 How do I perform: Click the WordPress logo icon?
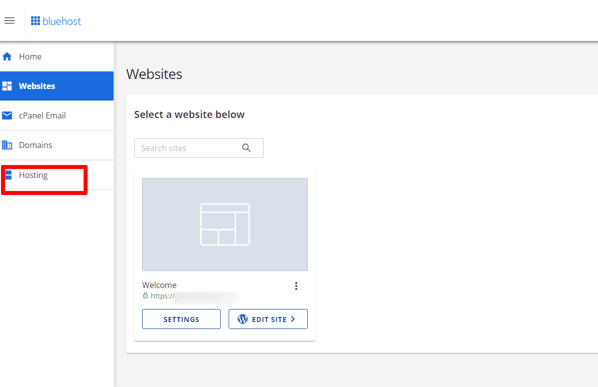click(x=243, y=319)
